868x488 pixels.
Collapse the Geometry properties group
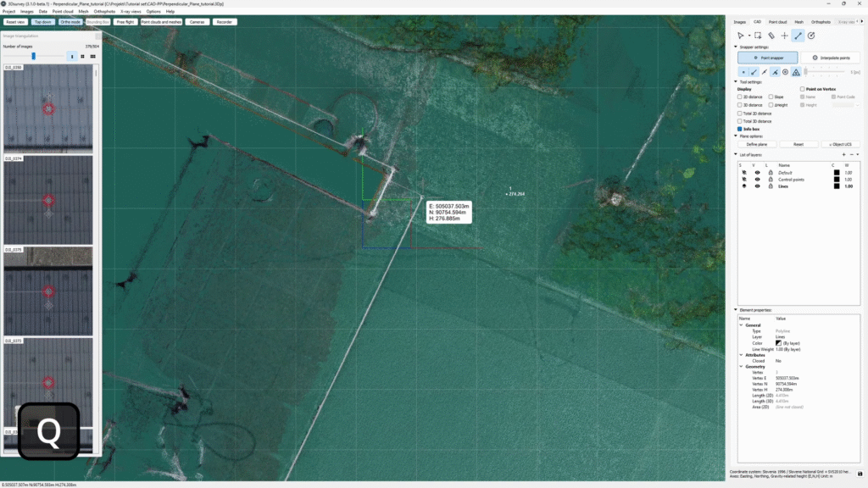(741, 366)
